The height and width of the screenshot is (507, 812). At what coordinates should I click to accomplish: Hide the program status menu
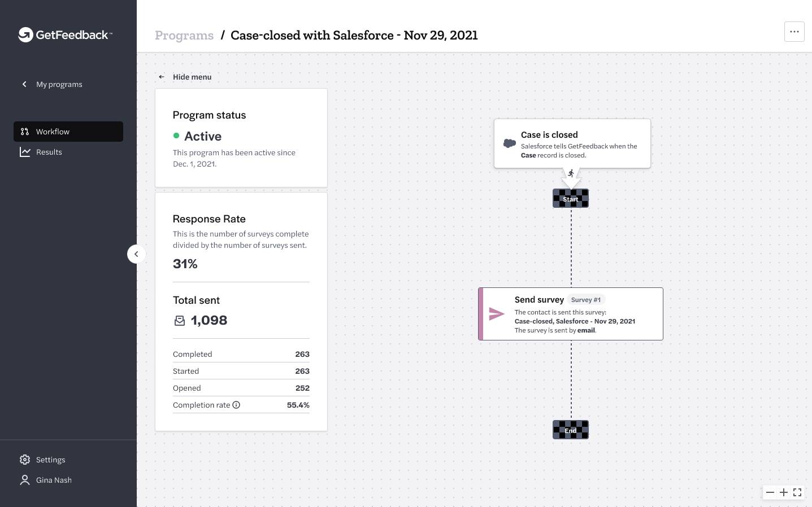click(185, 77)
